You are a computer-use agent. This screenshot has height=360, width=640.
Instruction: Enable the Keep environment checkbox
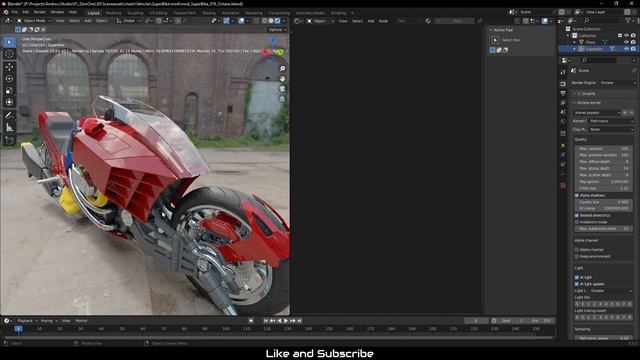tap(577, 256)
